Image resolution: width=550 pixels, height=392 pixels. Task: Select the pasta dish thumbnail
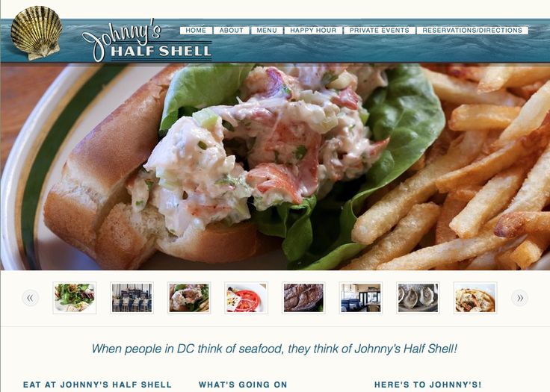click(475, 298)
